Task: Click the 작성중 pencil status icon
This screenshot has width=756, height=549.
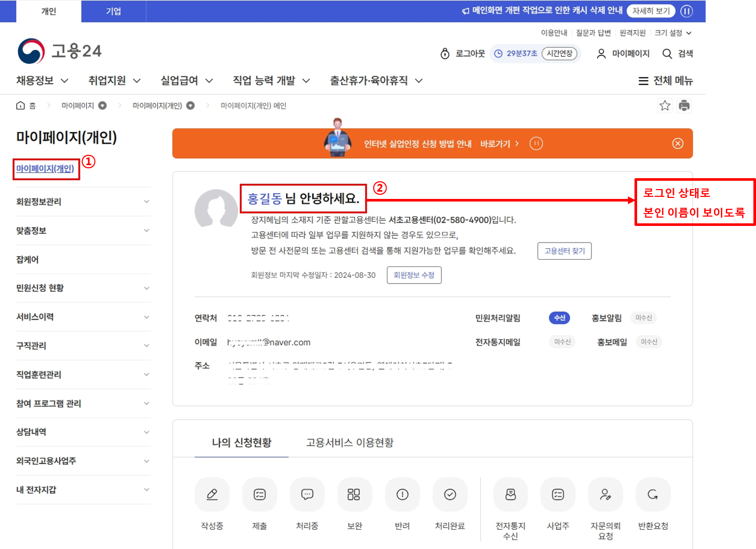Action: click(212, 494)
